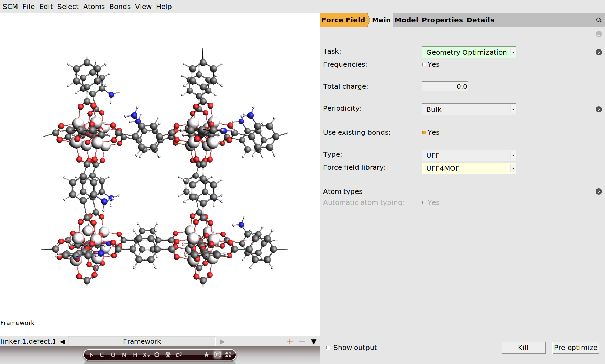Pick the Hydrogen atom tool
This screenshot has width=605, height=364.
point(135,355)
